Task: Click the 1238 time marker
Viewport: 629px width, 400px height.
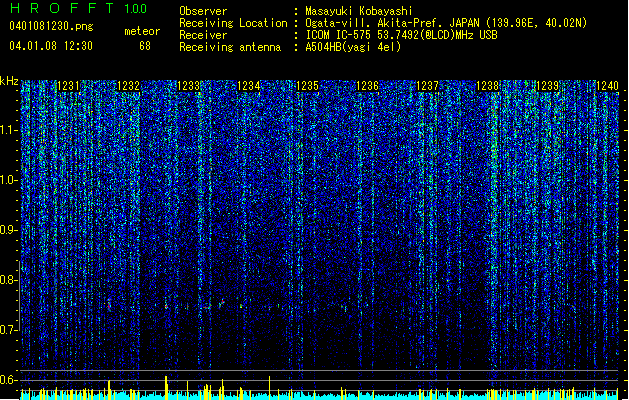Action: coord(487,85)
